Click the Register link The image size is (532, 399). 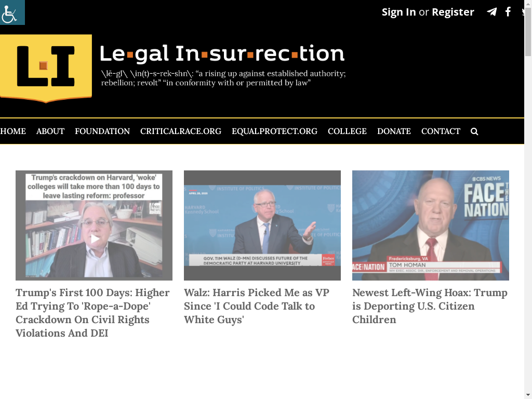(x=453, y=12)
